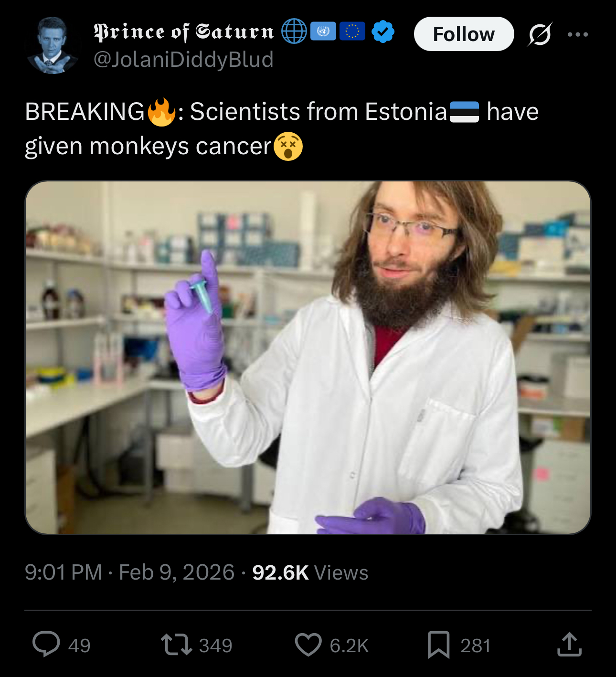
Task: Bookmark the post with the bookmark icon
Action: [x=438, y=645]
